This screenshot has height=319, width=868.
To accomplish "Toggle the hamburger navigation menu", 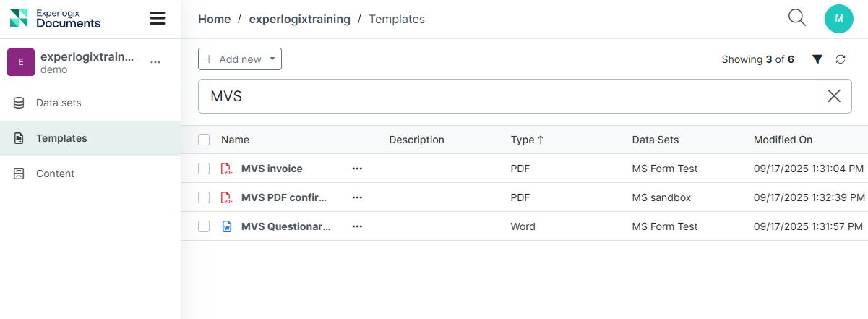I will pyautogui.click(x=158, y=19).
